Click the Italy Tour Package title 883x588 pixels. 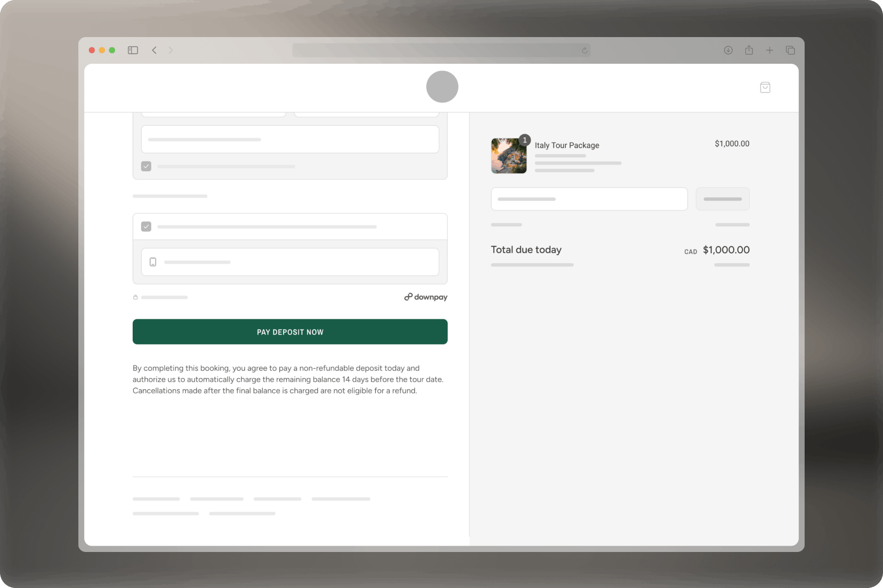[x=567, y=145]
